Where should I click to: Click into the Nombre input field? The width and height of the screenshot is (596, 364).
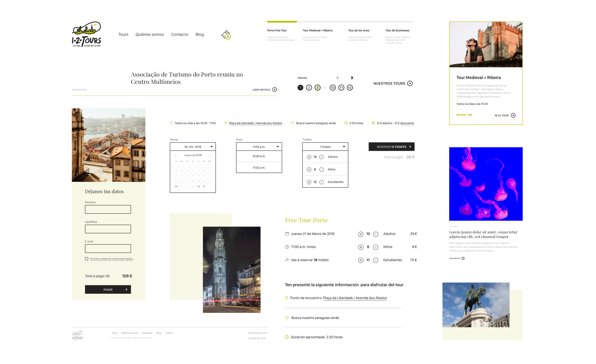108,209
